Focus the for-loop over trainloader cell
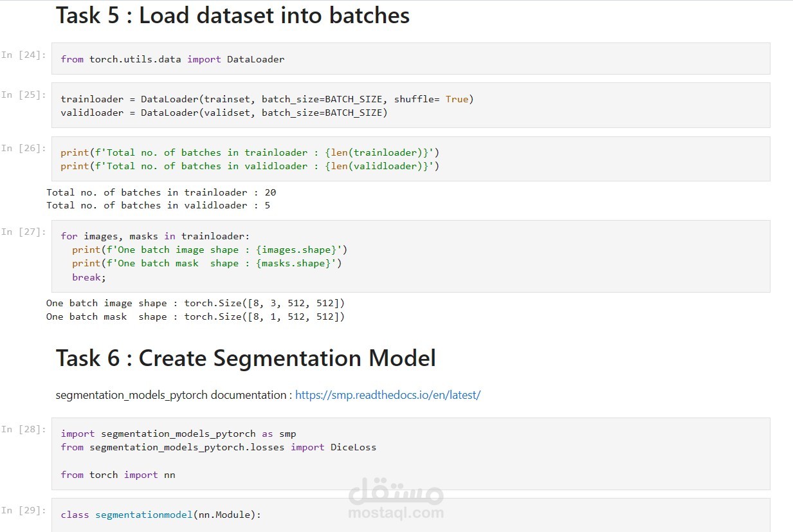This screenshot has width=793, height=532. (410, 257)
